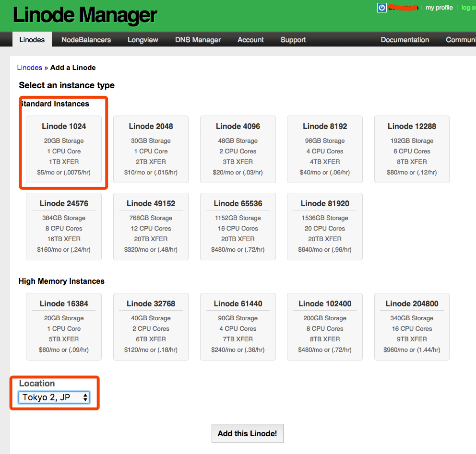Pick the Linode 24576 plan
Image resolution: width=476 pixels, height=454 pixels.
click(x=64, y=227)
